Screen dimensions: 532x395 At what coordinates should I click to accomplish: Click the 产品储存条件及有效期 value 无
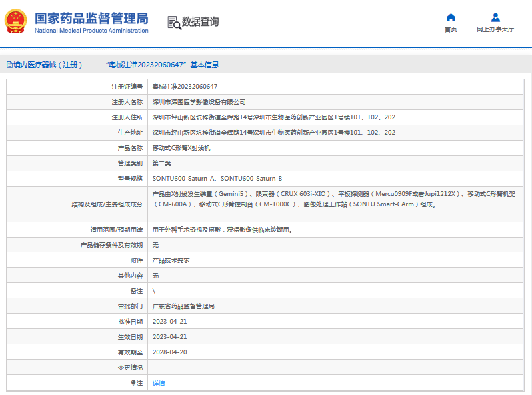pos(155,245)
